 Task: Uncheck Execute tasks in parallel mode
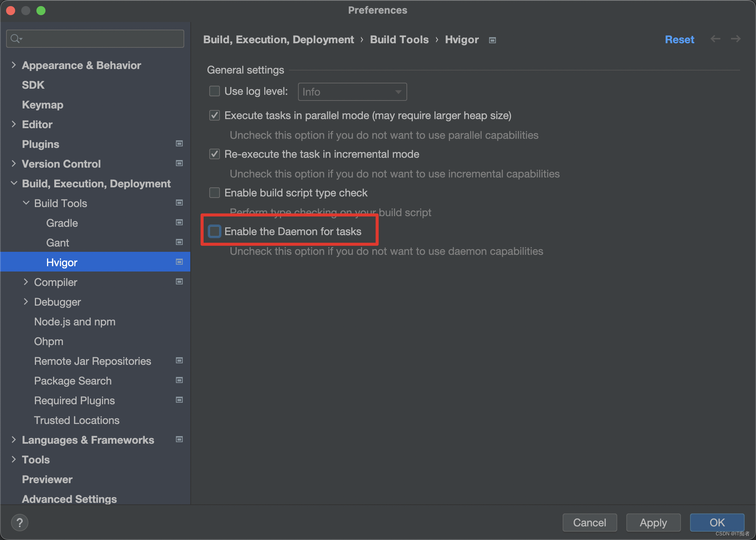click(215, 116)
